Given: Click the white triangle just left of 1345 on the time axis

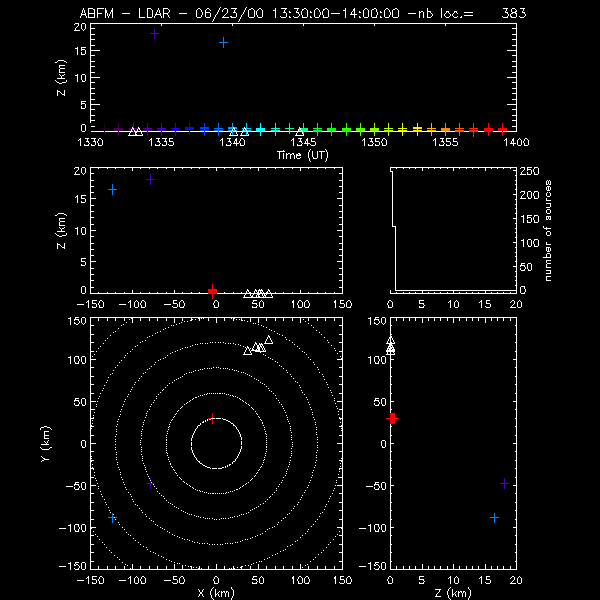Looking at the screenshot, I should [300, 132].
